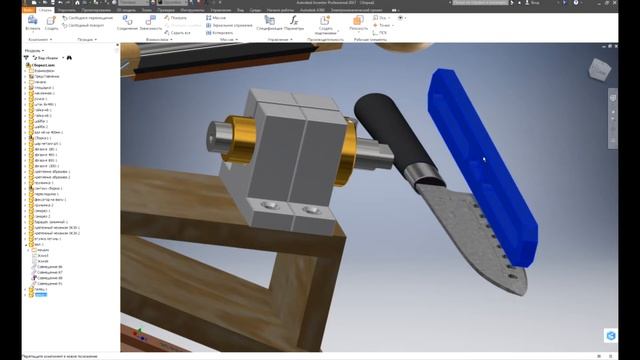
Task: Click the Вставить (Place component) icon
Action: (x=33, y=20)
